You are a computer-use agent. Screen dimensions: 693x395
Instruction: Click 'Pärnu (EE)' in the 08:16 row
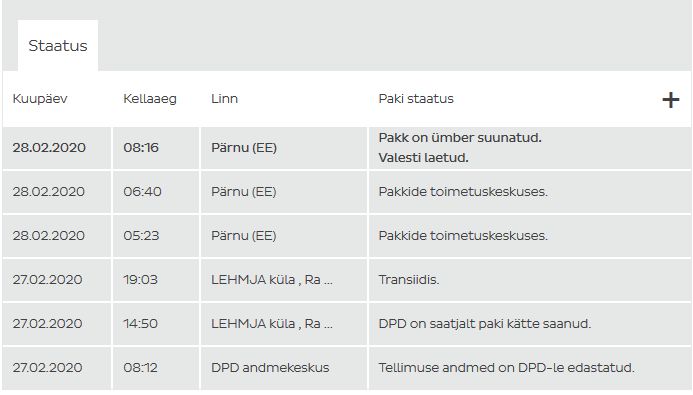pos(244,148)
